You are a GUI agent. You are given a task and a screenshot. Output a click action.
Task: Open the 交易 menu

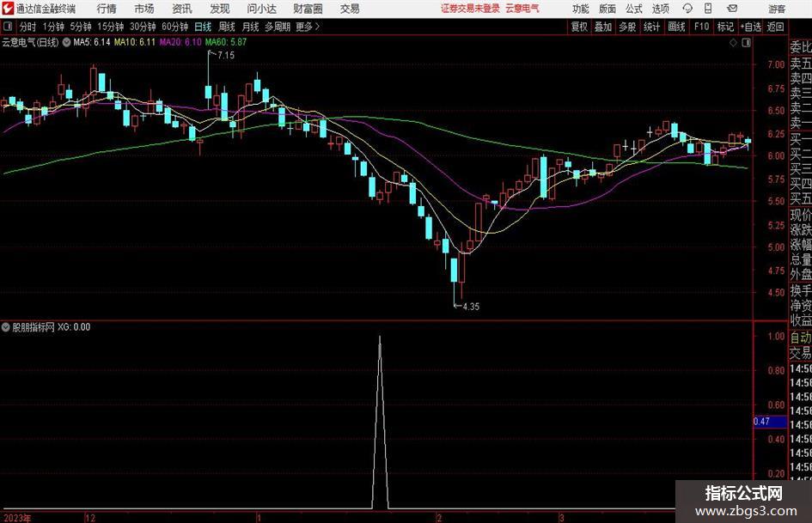pos(350,9)
